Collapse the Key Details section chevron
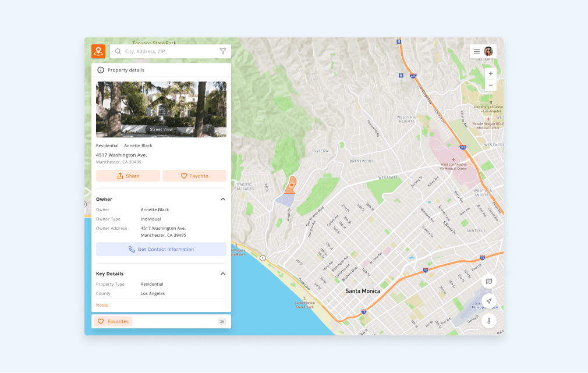The width and height of the screenshot is (588, 373). 223,273
